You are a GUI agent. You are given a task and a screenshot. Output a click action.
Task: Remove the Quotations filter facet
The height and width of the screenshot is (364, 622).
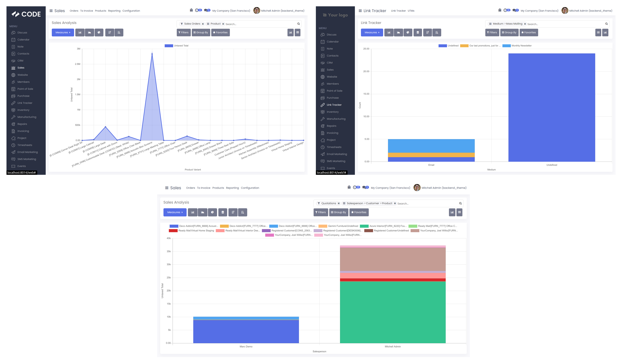tap(339, 203)
